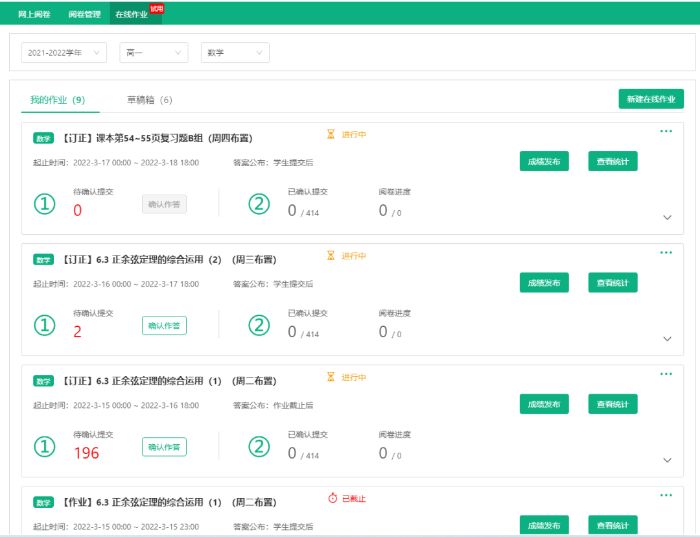Click step ② circle in 订正 6.3 (1) card
Viewport: 700px width, 537px height.
(x=259, y=447)
